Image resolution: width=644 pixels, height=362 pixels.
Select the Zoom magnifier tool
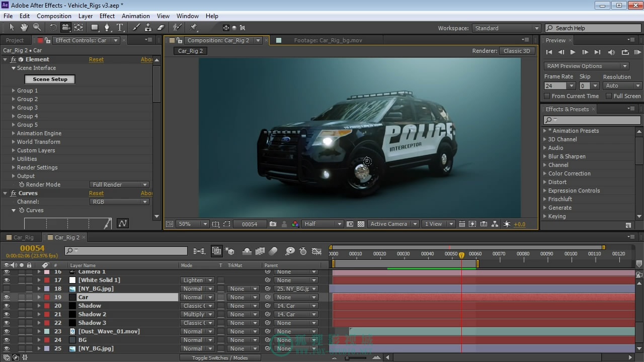(x=37, y=28)
